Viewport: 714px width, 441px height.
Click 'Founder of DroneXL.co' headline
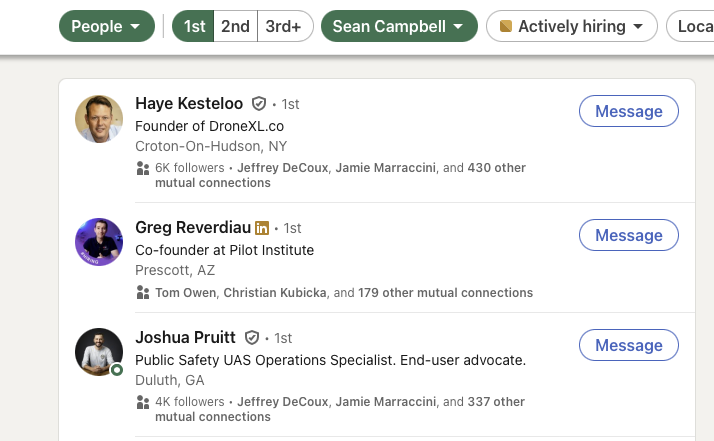click(x=209, y=126)
